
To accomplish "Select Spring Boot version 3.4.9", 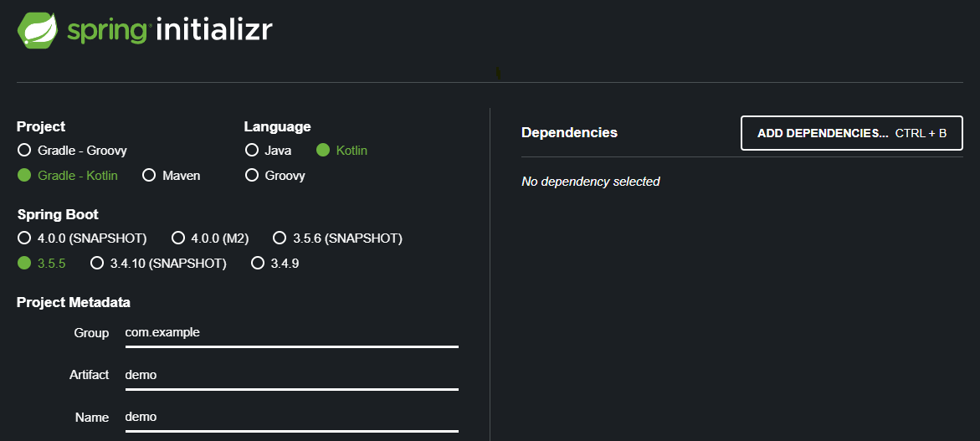I will point(258,264).
